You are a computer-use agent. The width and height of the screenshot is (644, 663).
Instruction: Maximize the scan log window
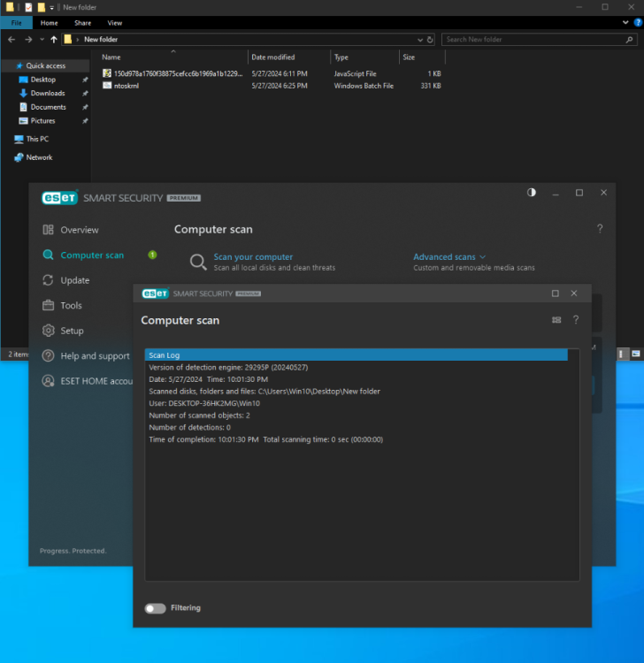point(556,293)
